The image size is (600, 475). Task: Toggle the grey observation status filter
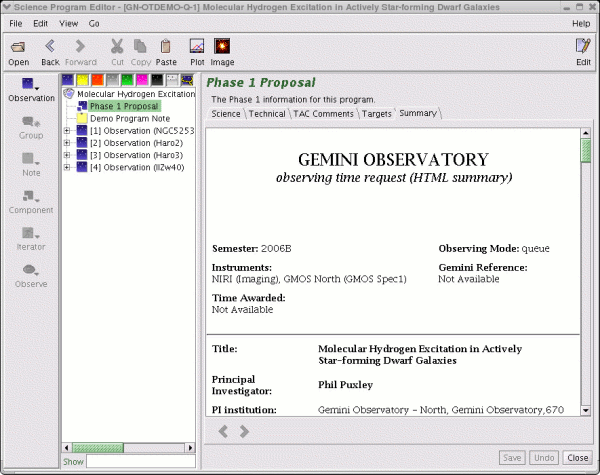point(112,80)
